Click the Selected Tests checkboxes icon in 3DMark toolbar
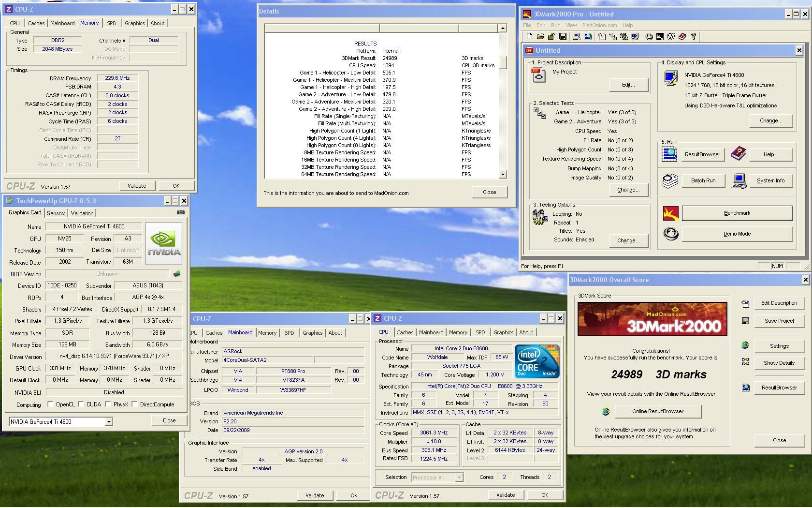Viewport: 812px width, 508px height. (613, 36)
